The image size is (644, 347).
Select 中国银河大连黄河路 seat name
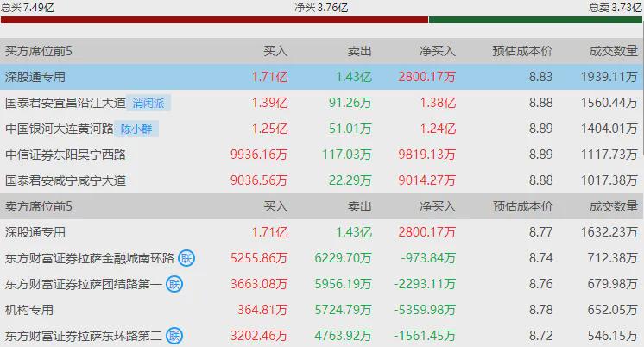(60, 129)
